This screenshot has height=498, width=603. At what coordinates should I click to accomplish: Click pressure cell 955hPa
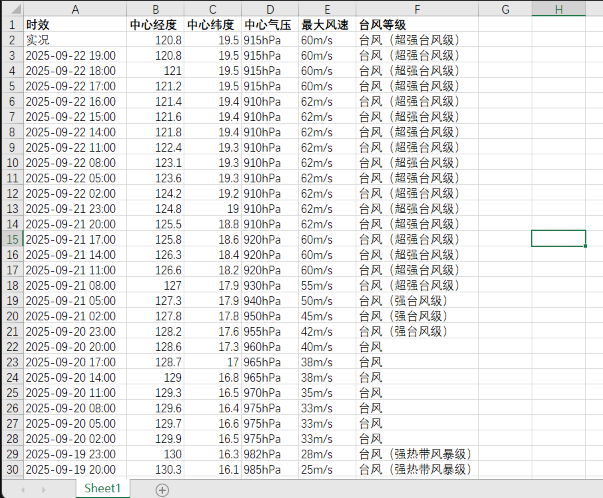point(270,331)
